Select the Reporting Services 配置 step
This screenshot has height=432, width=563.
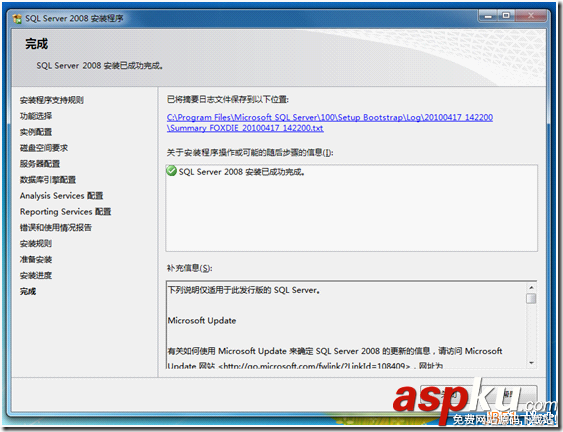[65, 212]
